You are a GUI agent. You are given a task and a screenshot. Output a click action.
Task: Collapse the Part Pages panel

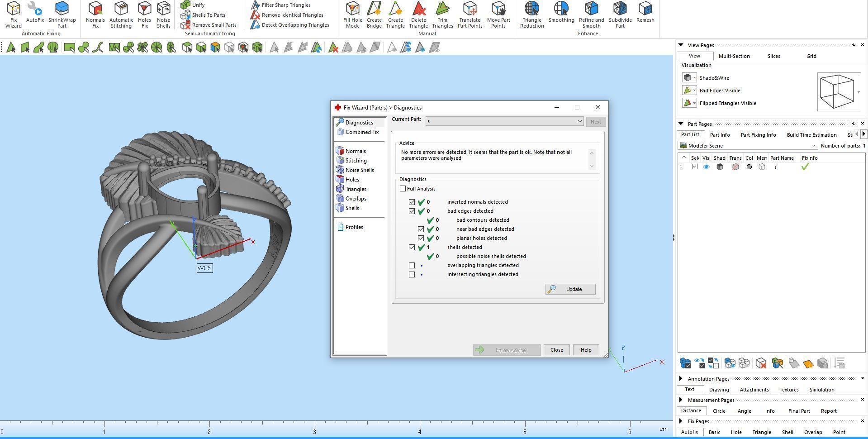pos(681,124)
